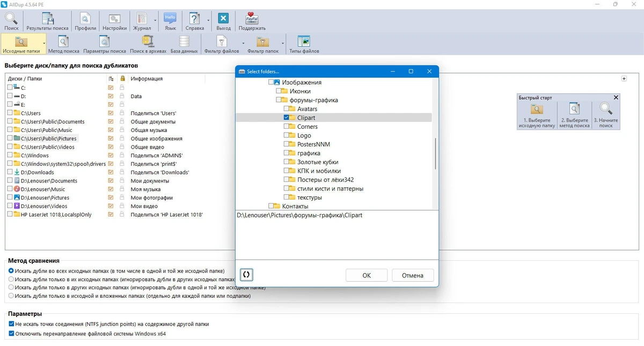Click the subfolders column header icon

(x=111, y=79)
